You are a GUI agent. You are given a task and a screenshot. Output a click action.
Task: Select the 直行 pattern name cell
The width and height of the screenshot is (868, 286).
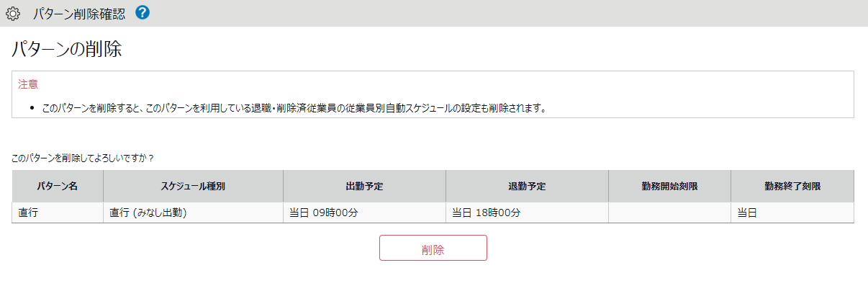pos(58,213)
